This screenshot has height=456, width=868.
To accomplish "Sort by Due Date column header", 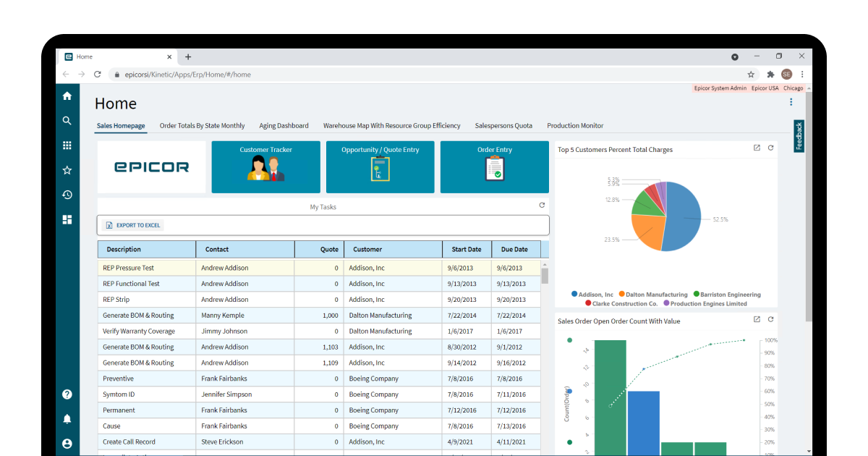I will coord(516,250).
